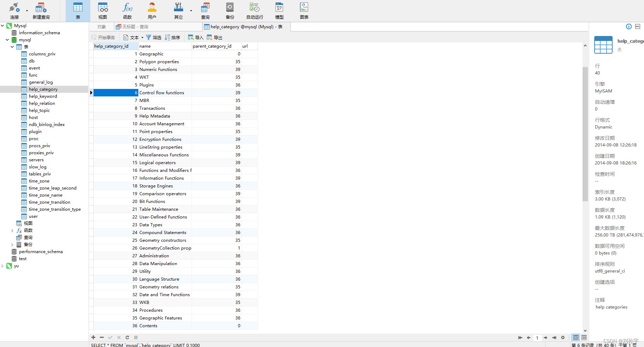Click the add record plus icon
The image size is (644, 347).
point(93,337)
